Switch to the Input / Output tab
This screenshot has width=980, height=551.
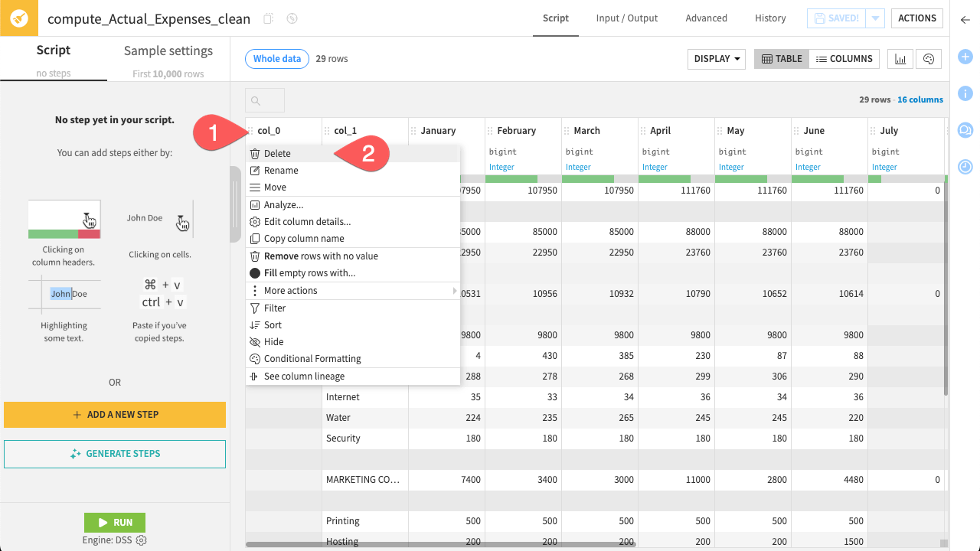click(x=626, y=18)
